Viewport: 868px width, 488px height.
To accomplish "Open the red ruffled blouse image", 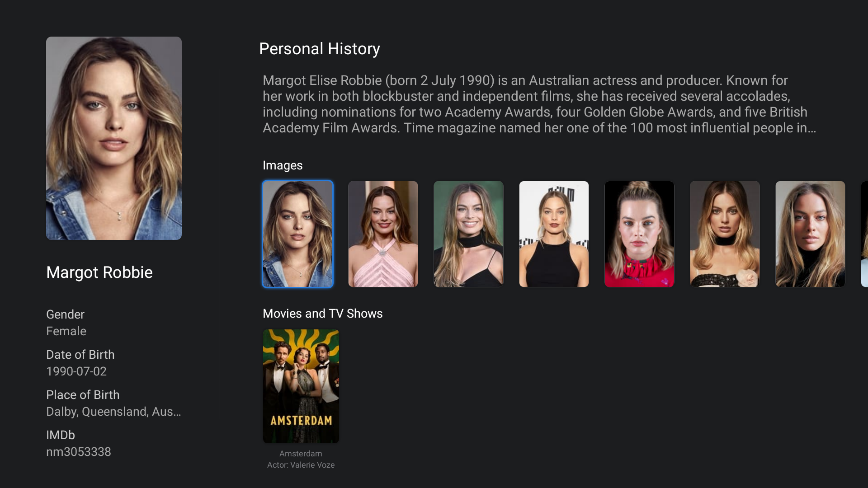I will 639,234.
